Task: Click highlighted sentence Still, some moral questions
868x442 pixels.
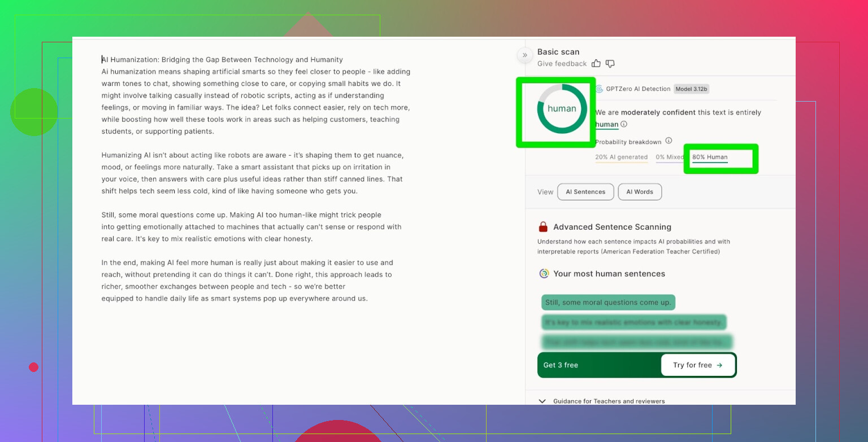Action: (608, 303)
